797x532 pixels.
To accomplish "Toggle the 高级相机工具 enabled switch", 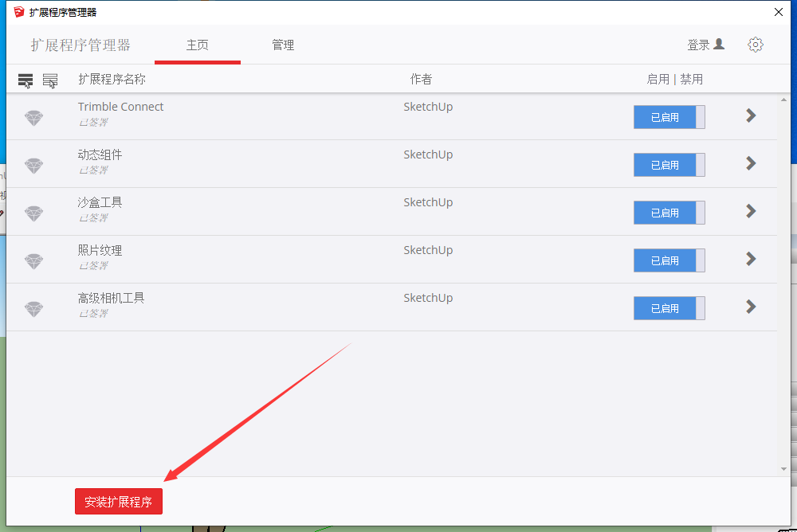I will coord(669,308).
